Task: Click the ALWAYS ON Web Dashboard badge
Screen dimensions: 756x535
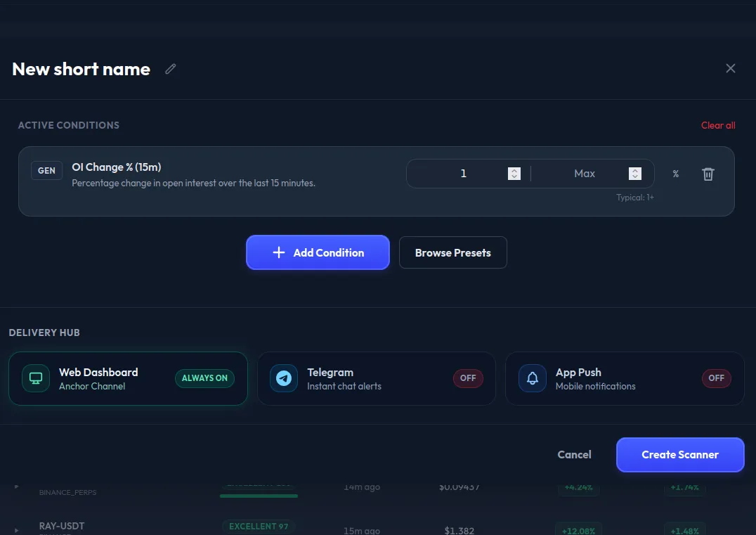Action: 204,378
